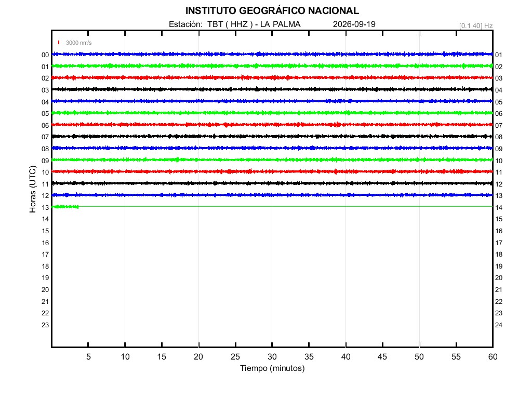Click the 24 hour label on the right axis
Image resolution: width=532 pixels, height=399 pixels.
[x=499, y=325]
